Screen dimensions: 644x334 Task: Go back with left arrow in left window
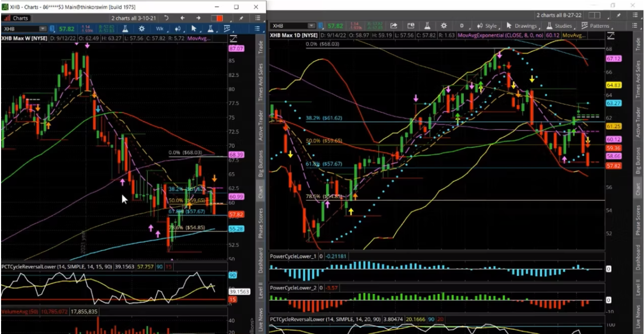coord(182,18)
